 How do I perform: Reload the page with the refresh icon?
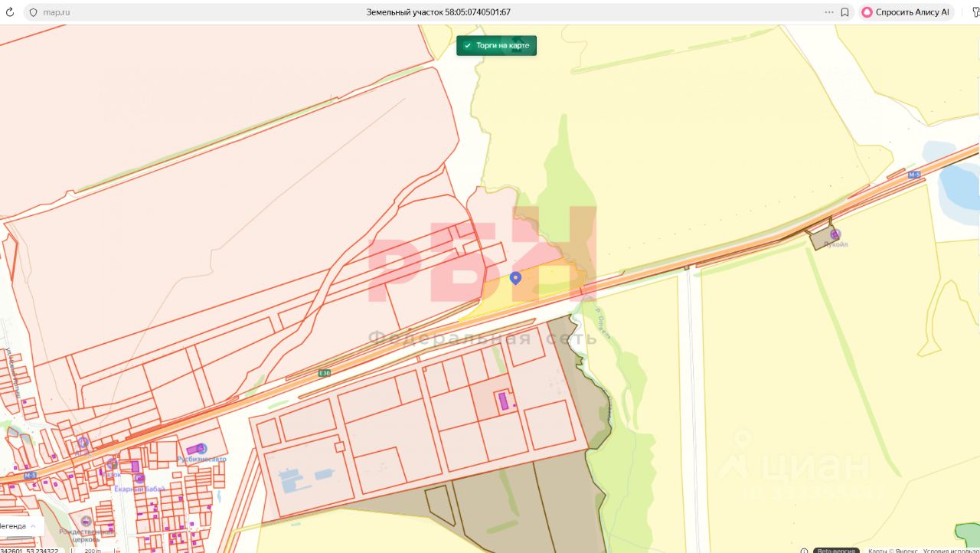click(10, 12)
